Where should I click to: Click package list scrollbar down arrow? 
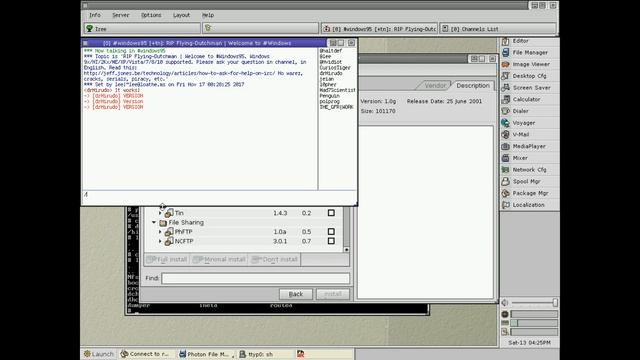click(x=346, y=249)
